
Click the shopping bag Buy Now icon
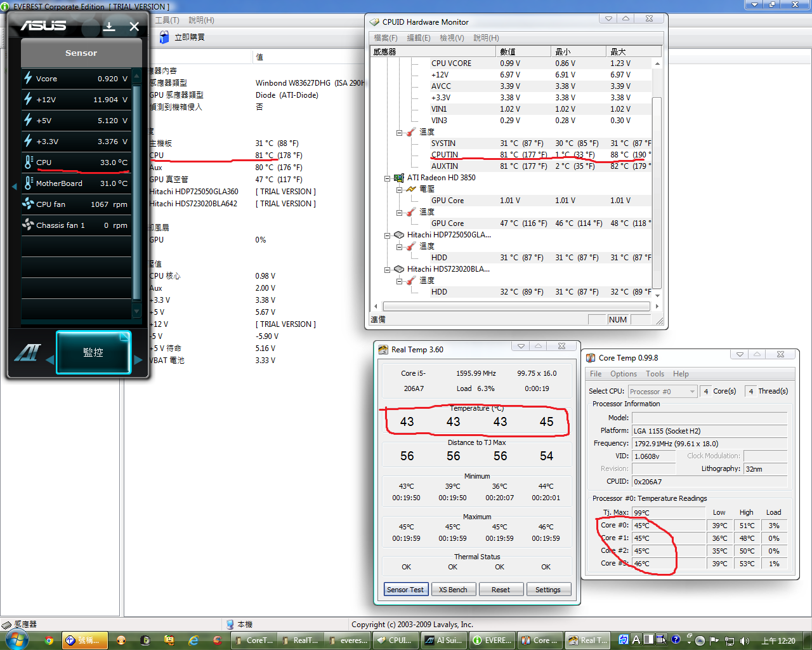click(164, 37)
